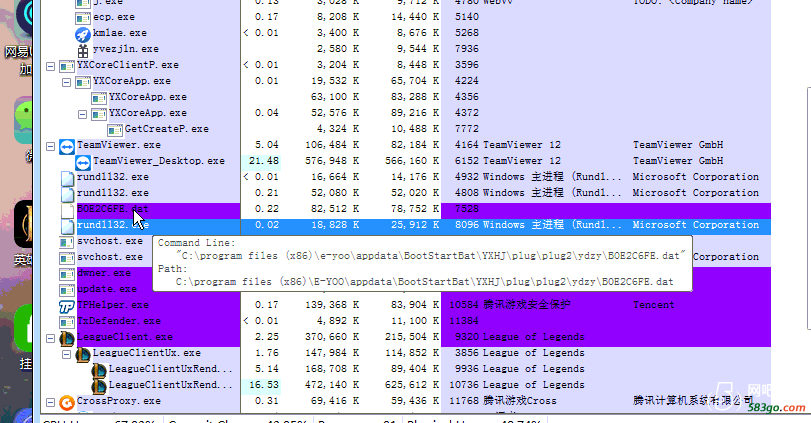Click 腾讯游戏Cross description of CrossProxy
Image resolution: width=811 pixels, height=423 pixels.
coord(520,401)
